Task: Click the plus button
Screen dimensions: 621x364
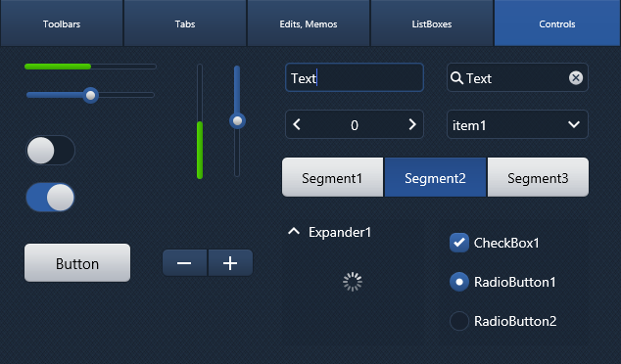Action: tap(230, 262)
